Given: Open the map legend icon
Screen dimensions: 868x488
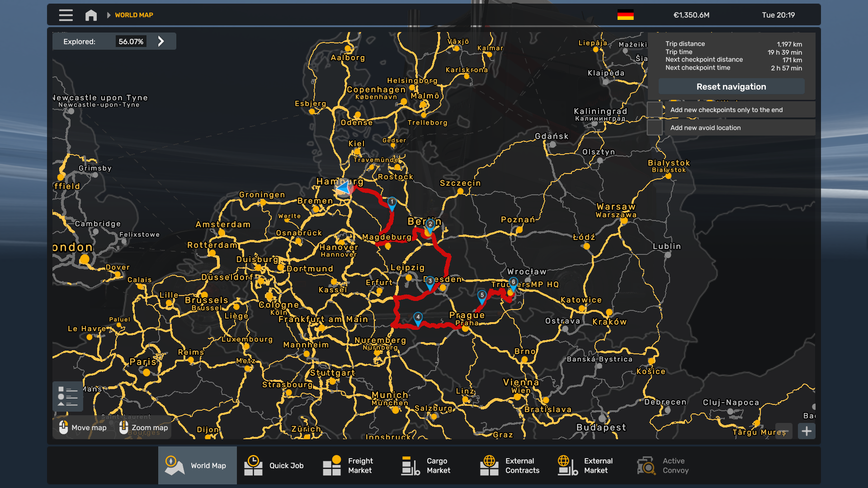Looking at the screenshot, I should (x=68, y=396).
